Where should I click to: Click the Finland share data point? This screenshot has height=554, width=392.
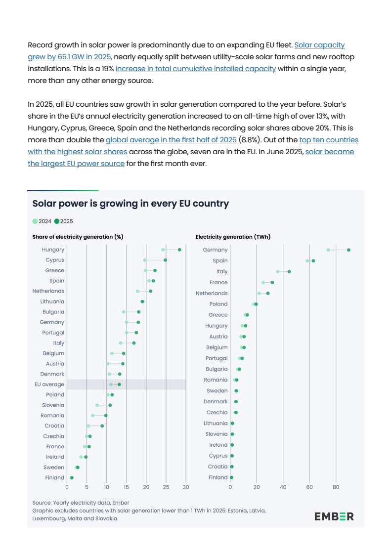(x=72, y=478)
